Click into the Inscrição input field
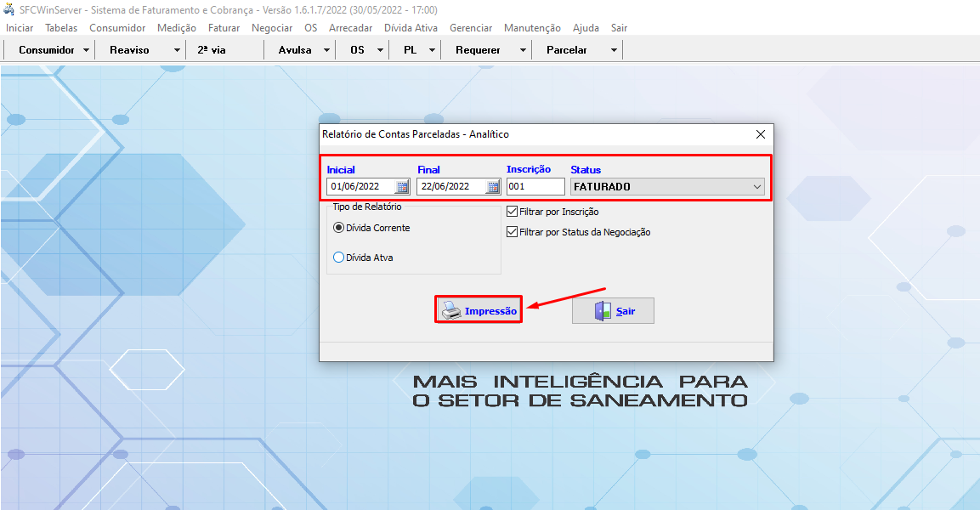 click(x=535, y=187)
